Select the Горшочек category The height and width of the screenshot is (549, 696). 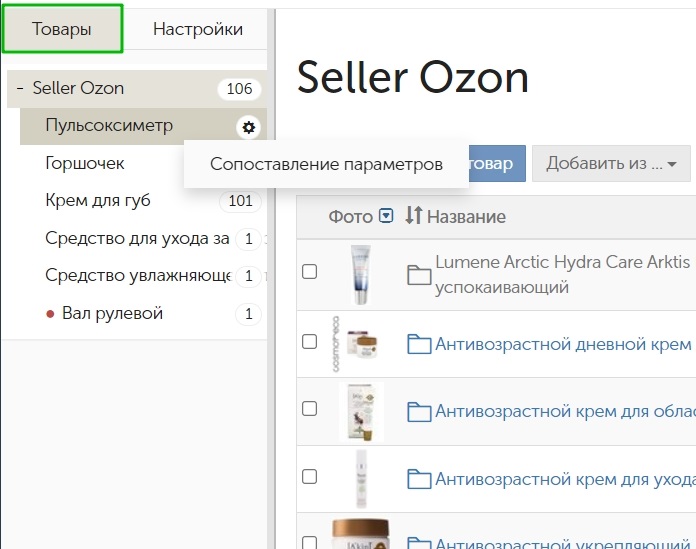click(x=85, y=163)
